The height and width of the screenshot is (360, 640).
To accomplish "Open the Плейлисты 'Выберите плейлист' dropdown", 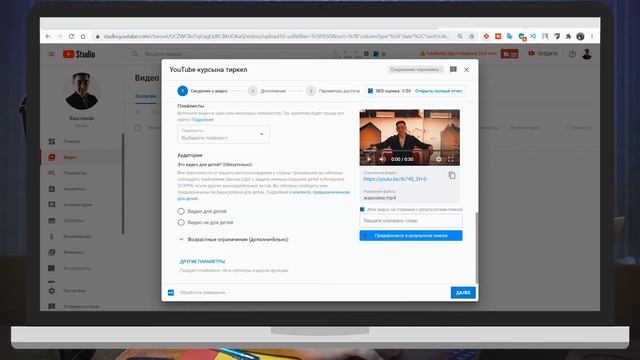I will tap(223, 134).
